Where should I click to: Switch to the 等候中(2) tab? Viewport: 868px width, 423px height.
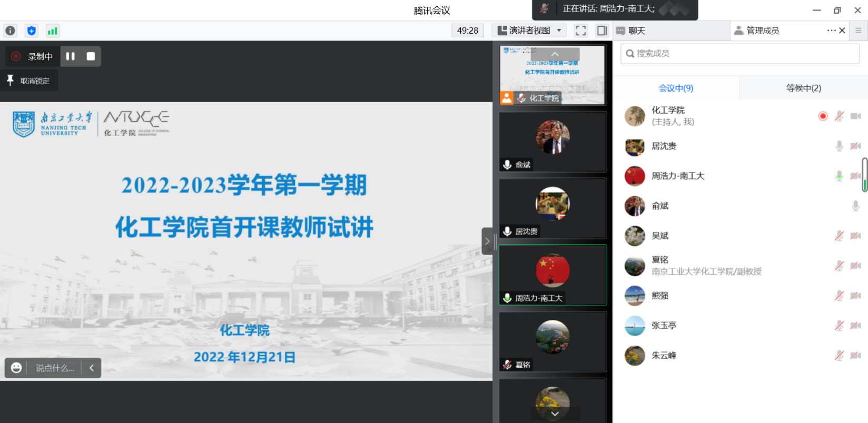803,88
